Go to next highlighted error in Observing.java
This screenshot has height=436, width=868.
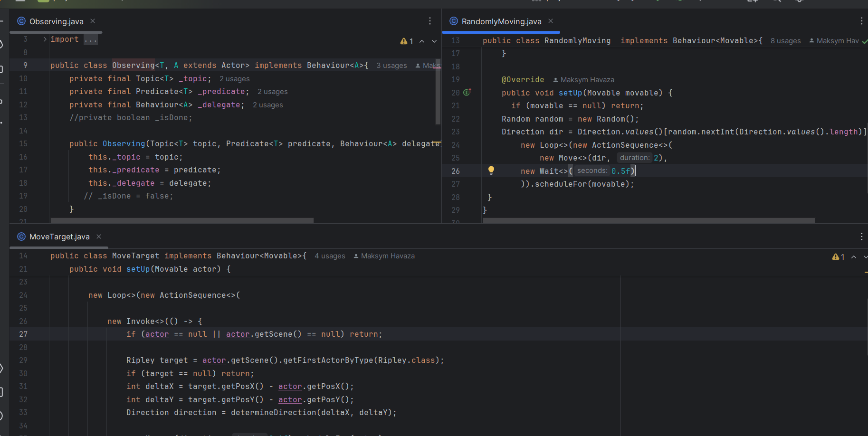(x=434, y=41)
